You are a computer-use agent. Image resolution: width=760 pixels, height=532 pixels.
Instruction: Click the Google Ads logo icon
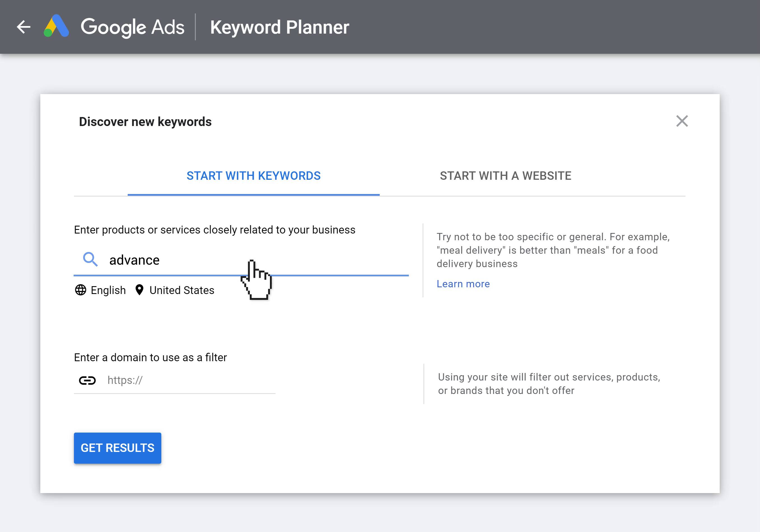pyautogui.click(x=56, y=26)
